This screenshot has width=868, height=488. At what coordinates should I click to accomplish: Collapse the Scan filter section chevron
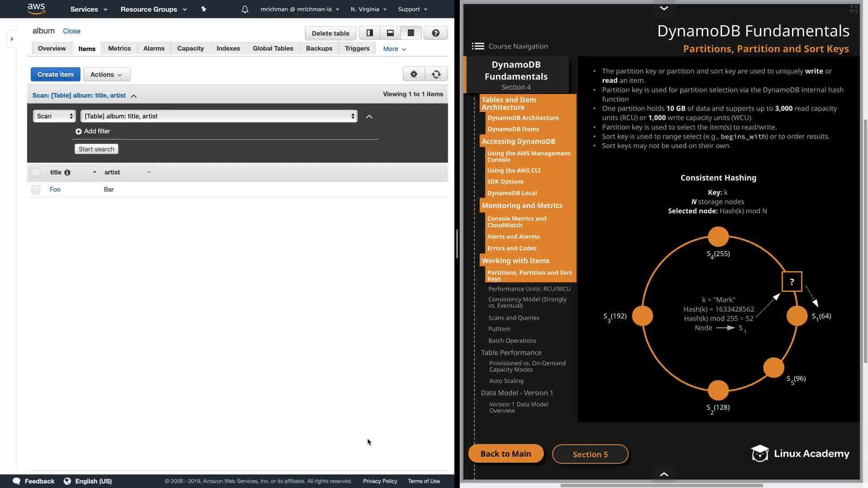coord(134,96)
